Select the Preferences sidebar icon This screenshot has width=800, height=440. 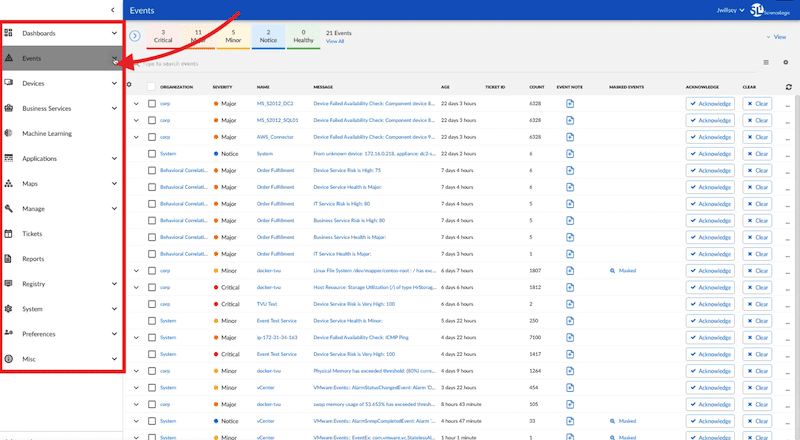point(8,333)
